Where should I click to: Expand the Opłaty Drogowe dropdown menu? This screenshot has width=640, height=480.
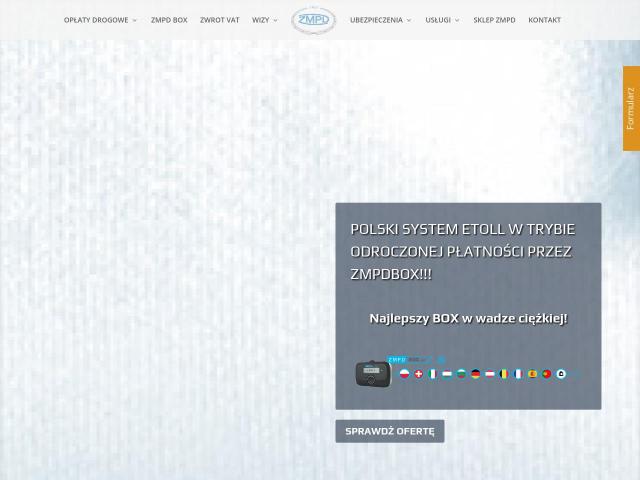(100, 20)
